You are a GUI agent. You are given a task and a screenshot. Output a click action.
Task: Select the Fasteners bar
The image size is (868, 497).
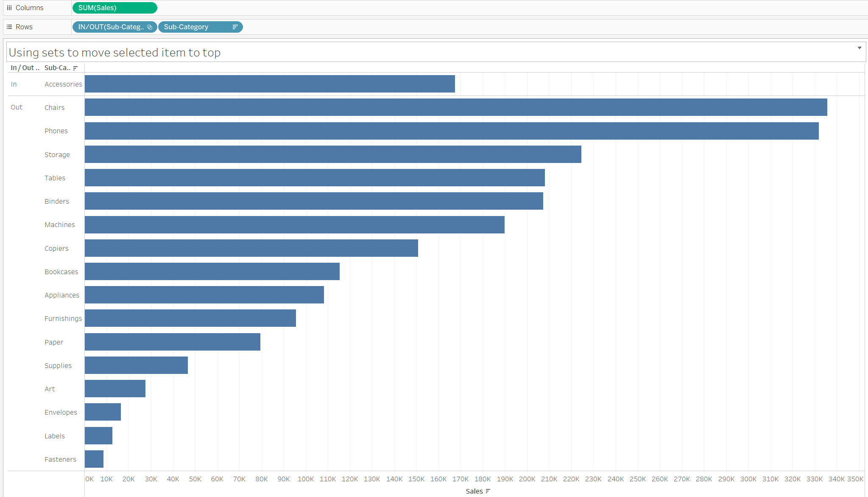(94, 459)
